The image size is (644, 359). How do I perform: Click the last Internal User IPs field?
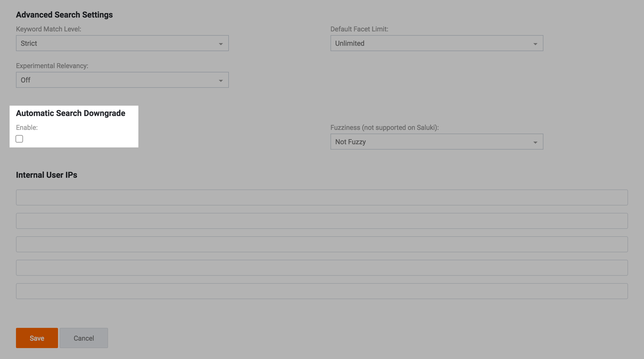[x=322, y=291]
